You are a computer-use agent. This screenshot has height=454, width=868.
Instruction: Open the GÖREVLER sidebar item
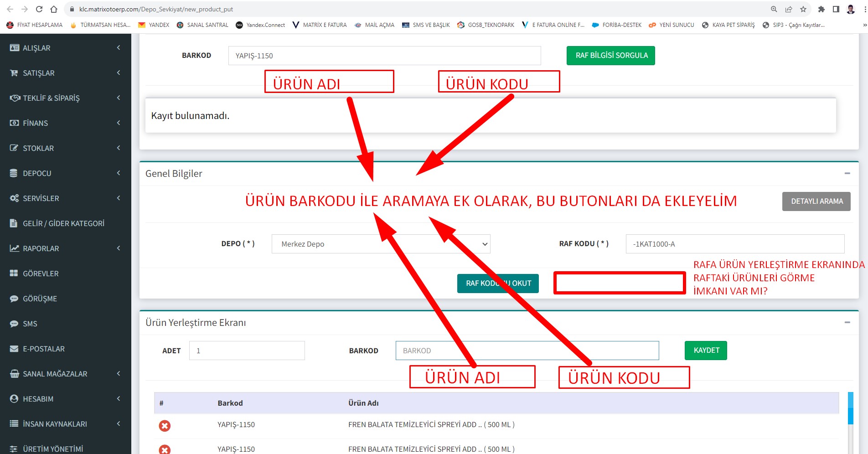pyautogui.click(x=41, y=273)
